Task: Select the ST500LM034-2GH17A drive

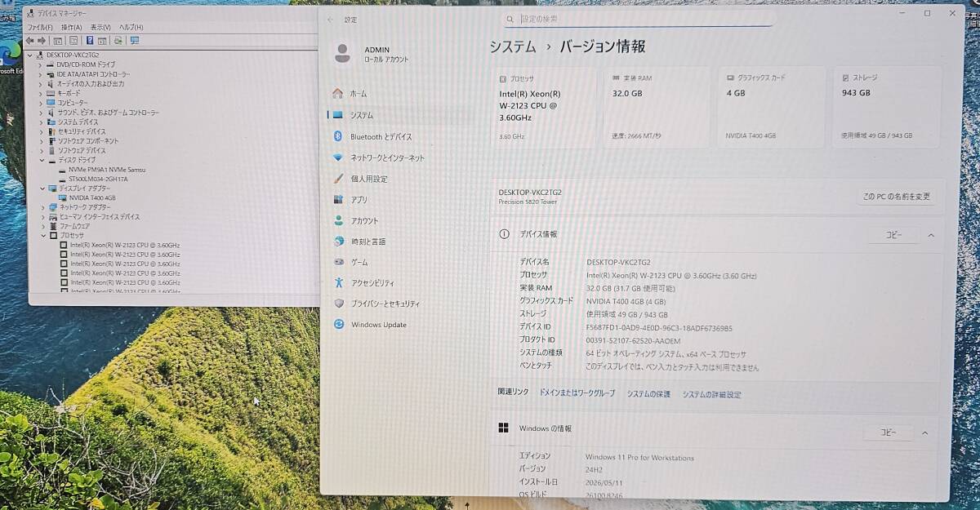Action: pyautogui.click(x=98, y=179)
